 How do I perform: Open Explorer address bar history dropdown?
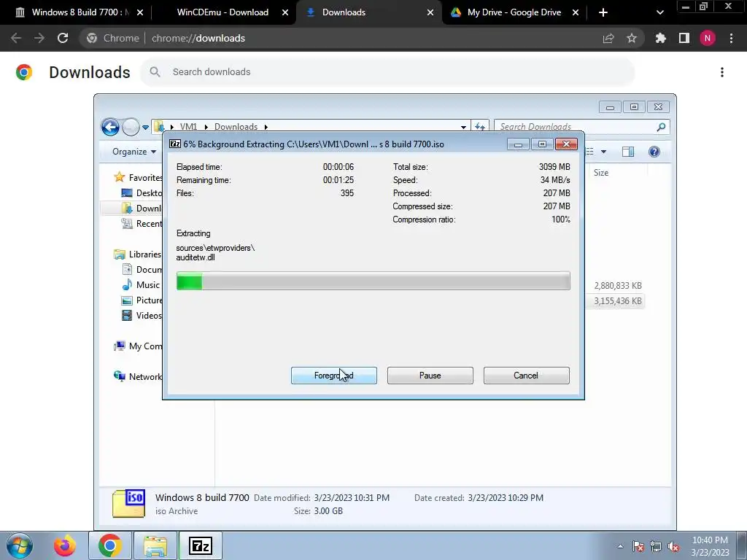pyautogui.click(x=463, y=127)
